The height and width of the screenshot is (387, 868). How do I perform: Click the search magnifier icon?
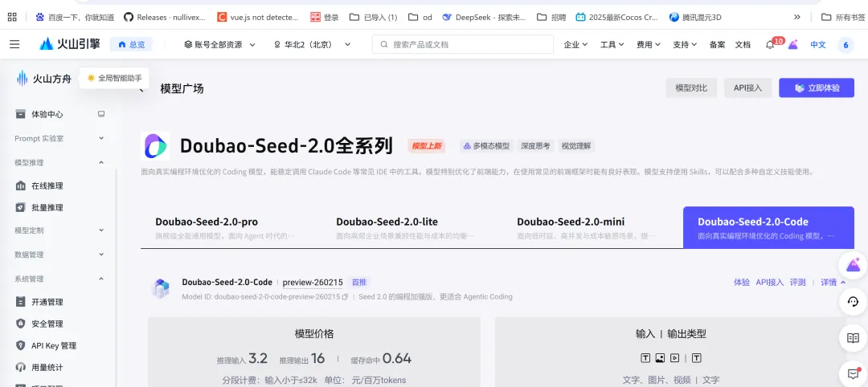pyautogui.click(x=383, y=45)
